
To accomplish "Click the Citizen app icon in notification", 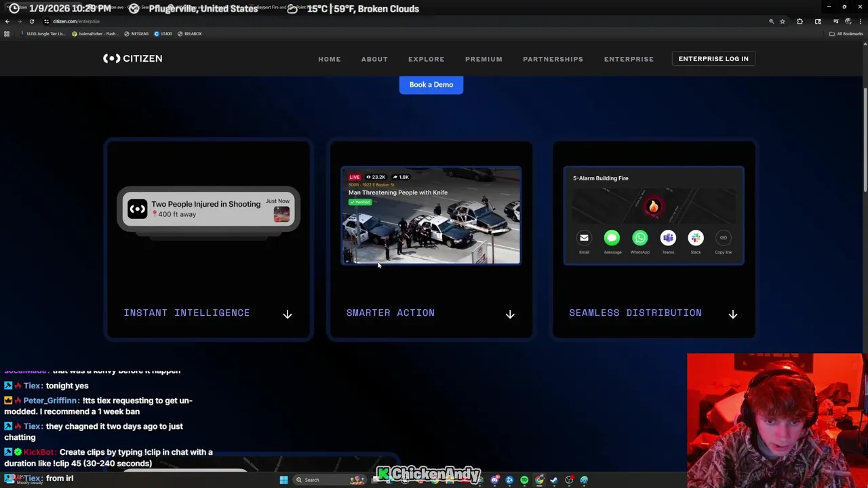I will [137, 209].
